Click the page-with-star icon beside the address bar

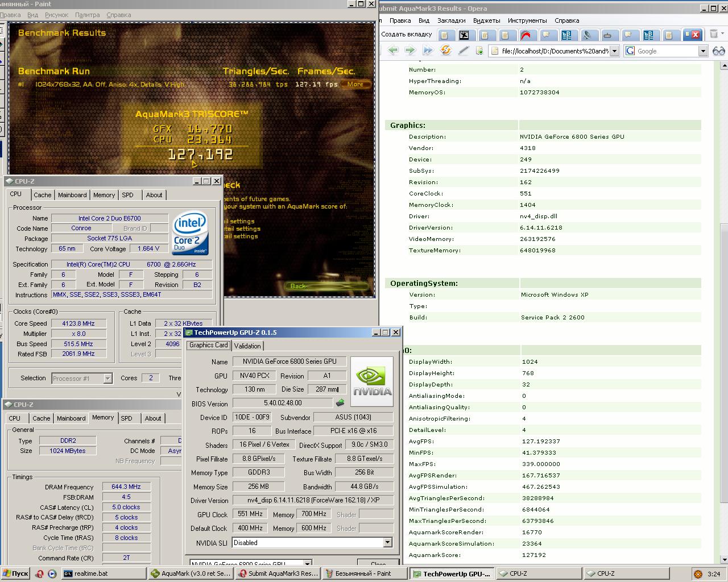coord(479,51)
